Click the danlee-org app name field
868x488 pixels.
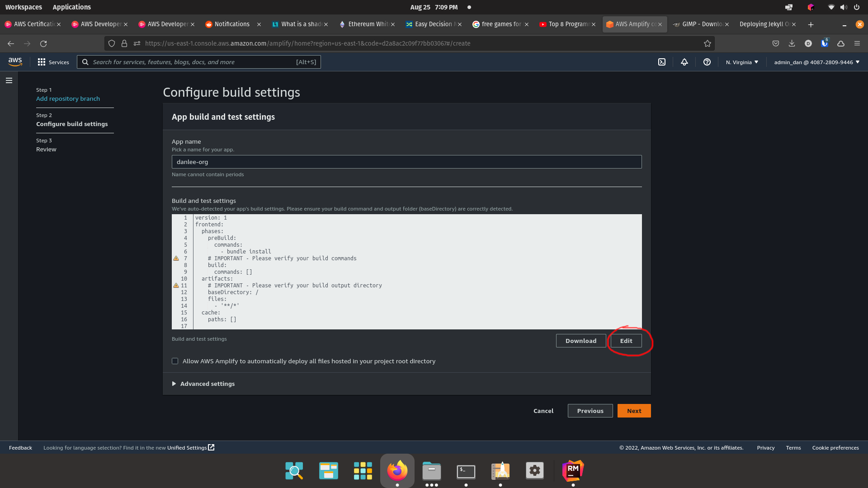(406, 161)
